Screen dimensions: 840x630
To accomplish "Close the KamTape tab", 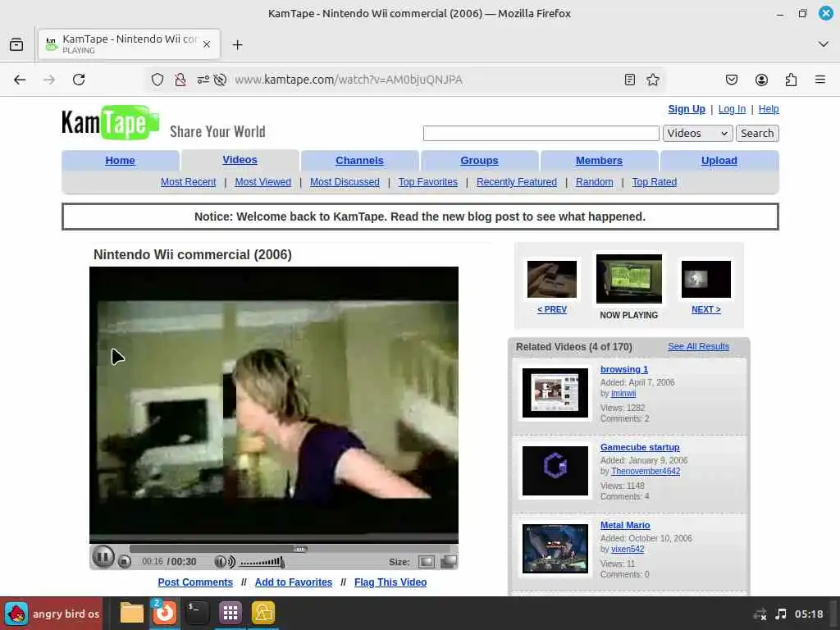I will coord(206,44).
